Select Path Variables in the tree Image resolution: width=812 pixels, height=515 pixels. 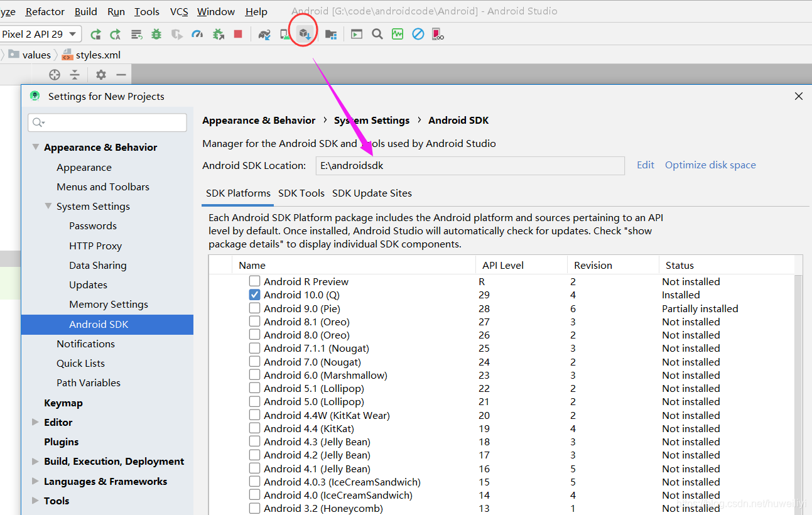pos(89,383)
